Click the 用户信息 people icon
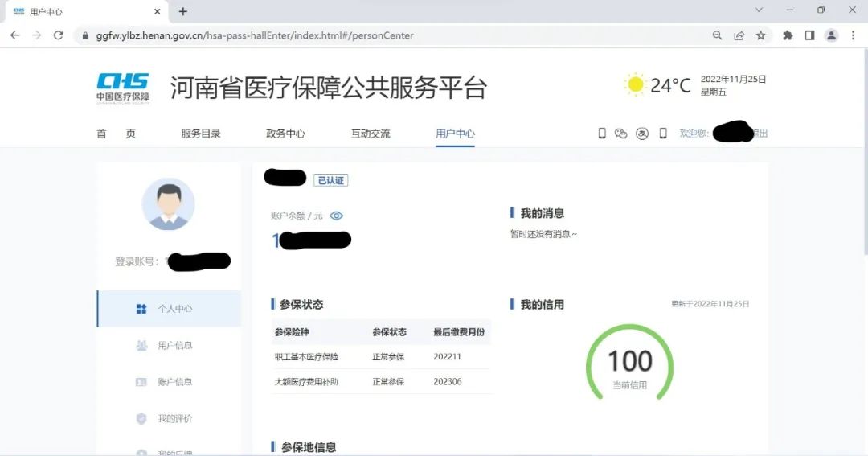Screen dimensions: 868x456 [x=141, y=345]
